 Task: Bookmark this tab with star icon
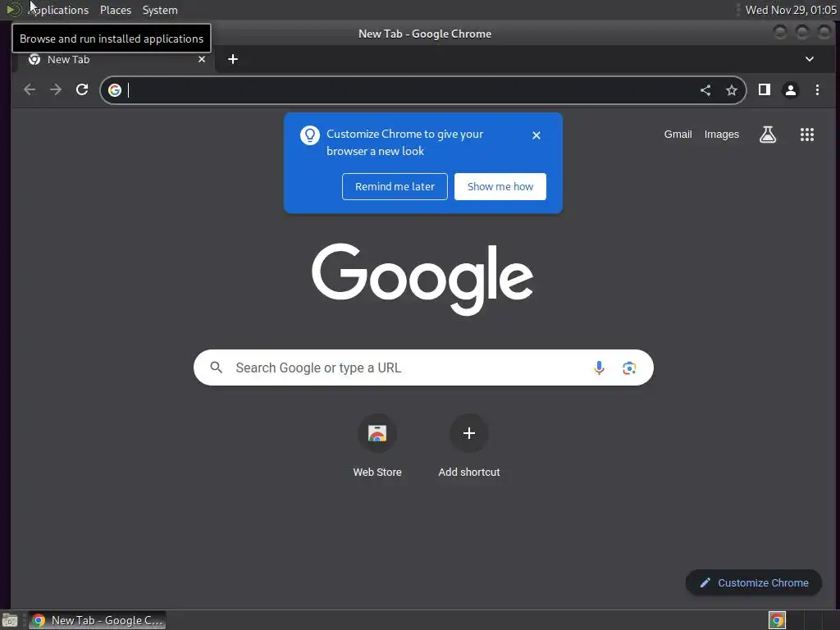click(731, 90)
